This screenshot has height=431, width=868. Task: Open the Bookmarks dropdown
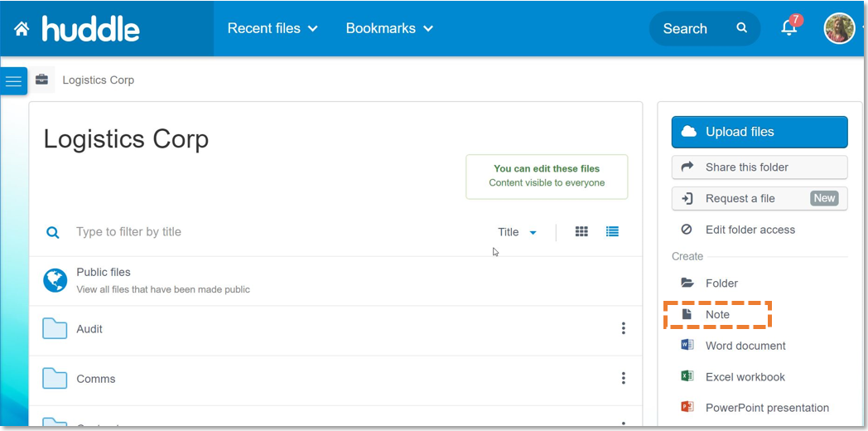(x=389, y=28)
